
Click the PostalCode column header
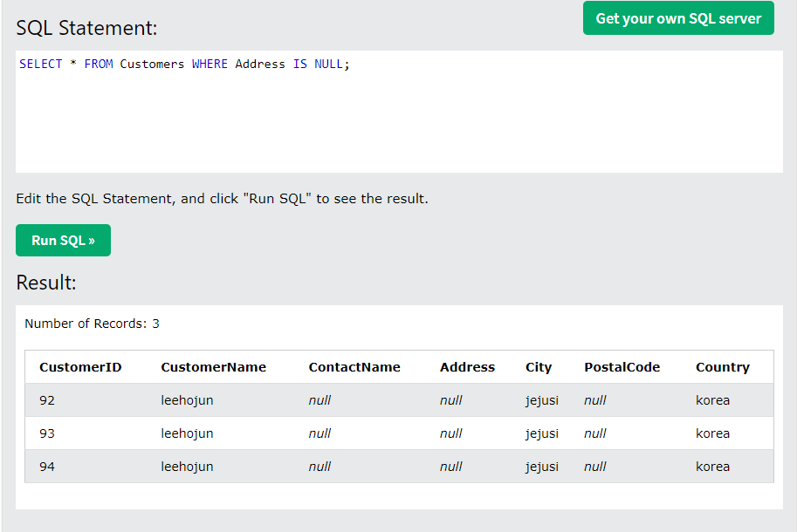622,367
